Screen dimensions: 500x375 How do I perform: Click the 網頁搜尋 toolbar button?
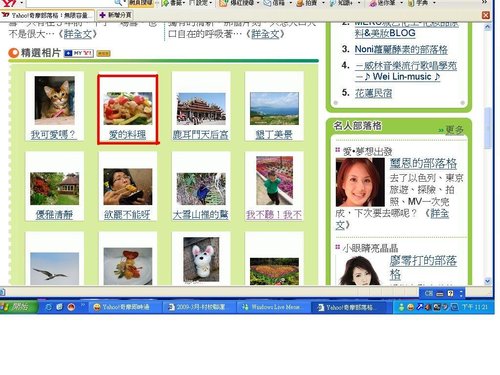141,3
